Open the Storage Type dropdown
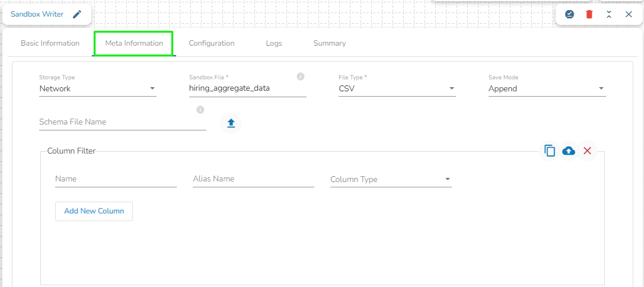Image resolution: width=644 pixels, height=287 pixels. pos(97,89)
